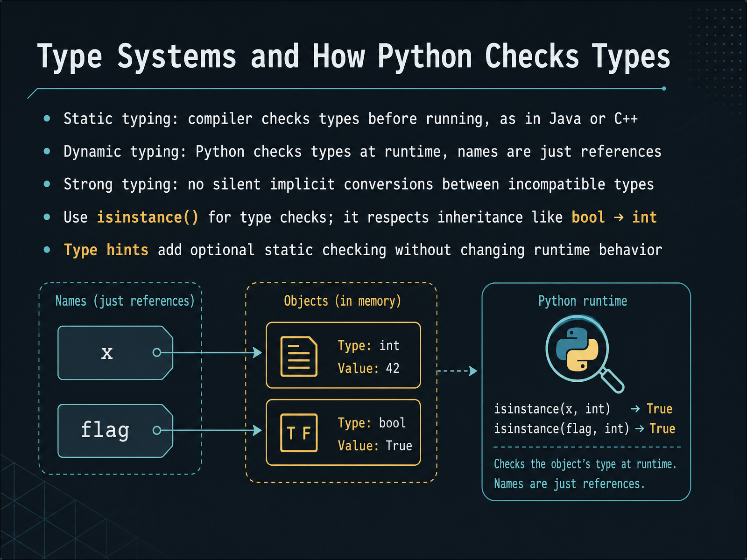
Task: Click the 'isinstance(x, int)' line
Action: 583,409
